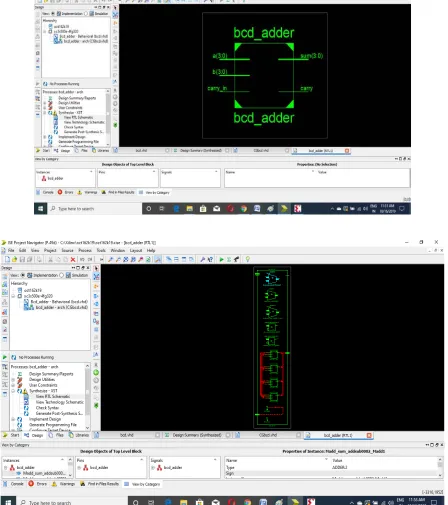Click View RTL Schematic in the lower Processes panel
The height and width of the screenshot is (505, 448).
[x=53, y=396]
